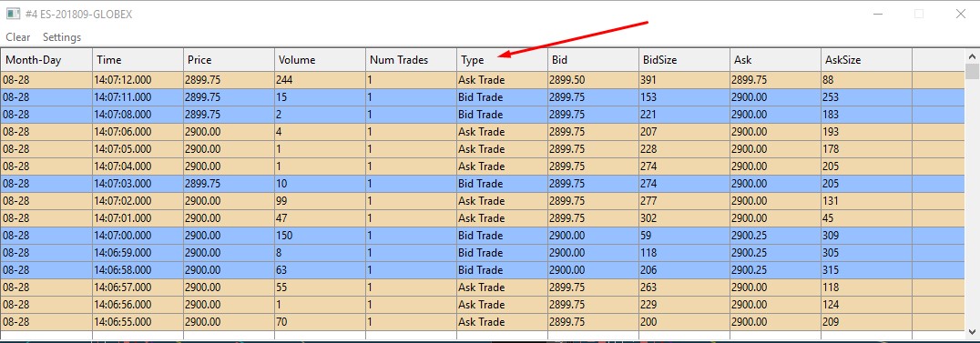
Task: Open the Clear menu
Action: click(x=18, y=37)
